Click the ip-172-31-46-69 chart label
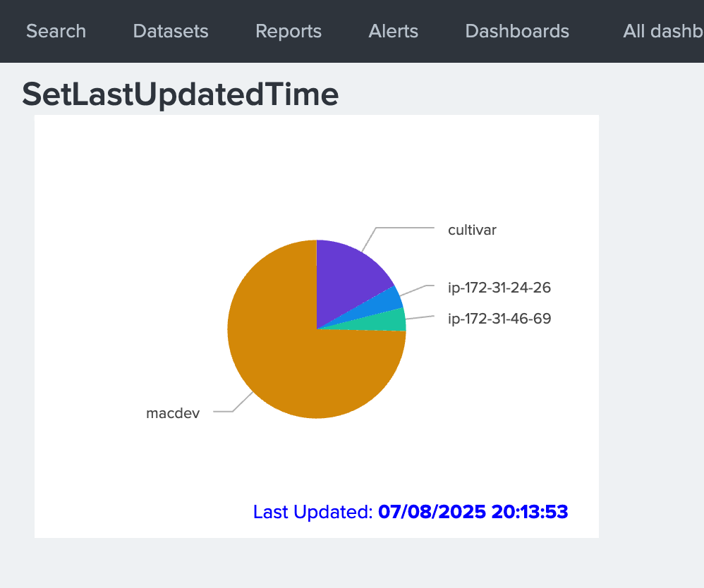The image size is (704, 588). [499, 319]
